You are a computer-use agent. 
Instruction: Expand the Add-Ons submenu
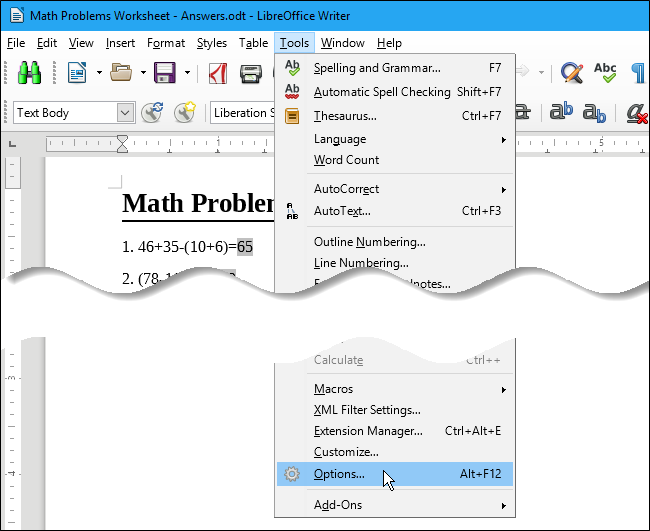[x=394, y=505]
